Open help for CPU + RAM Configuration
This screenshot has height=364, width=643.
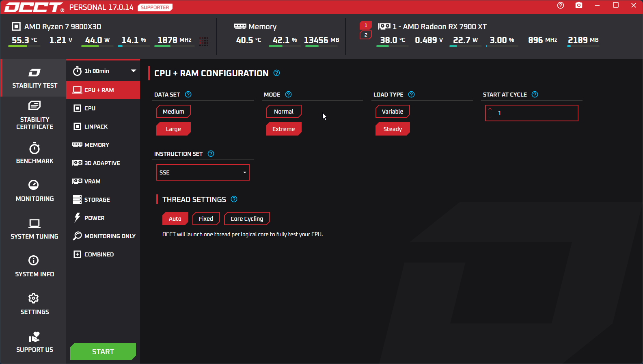[277, 73]
